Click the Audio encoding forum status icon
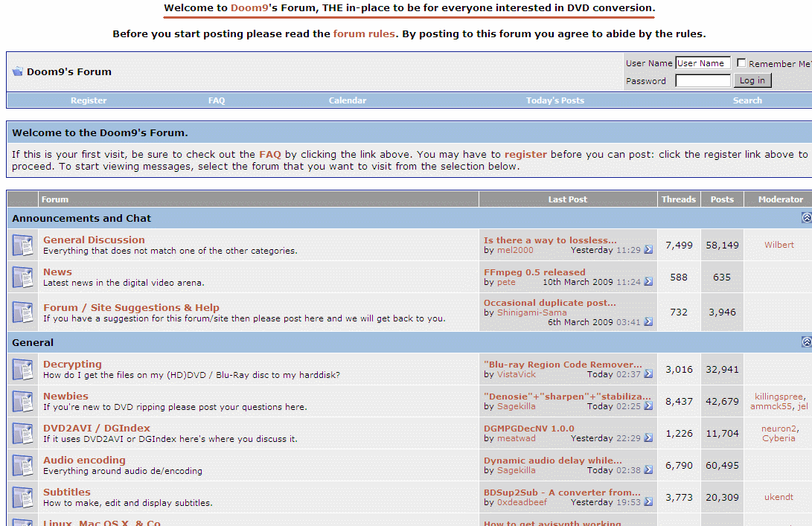 [x=23, y=466]
